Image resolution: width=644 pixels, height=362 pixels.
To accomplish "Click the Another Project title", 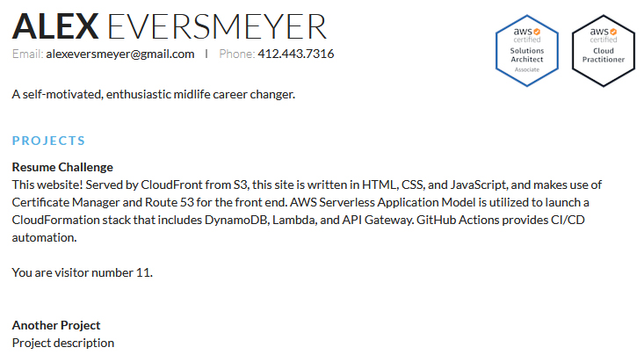I will click(56, 325).
